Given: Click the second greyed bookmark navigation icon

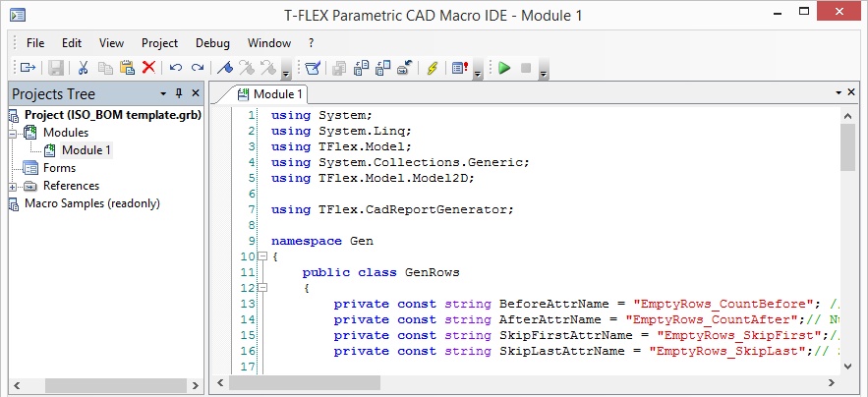Looking at the screenshot, I should coord(268,68).
